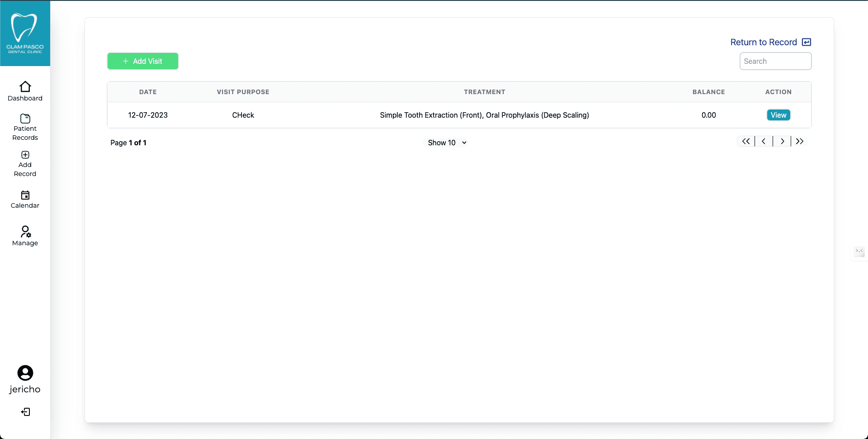
Task: Click the Add Record plus icon
Action: (25, 155)
